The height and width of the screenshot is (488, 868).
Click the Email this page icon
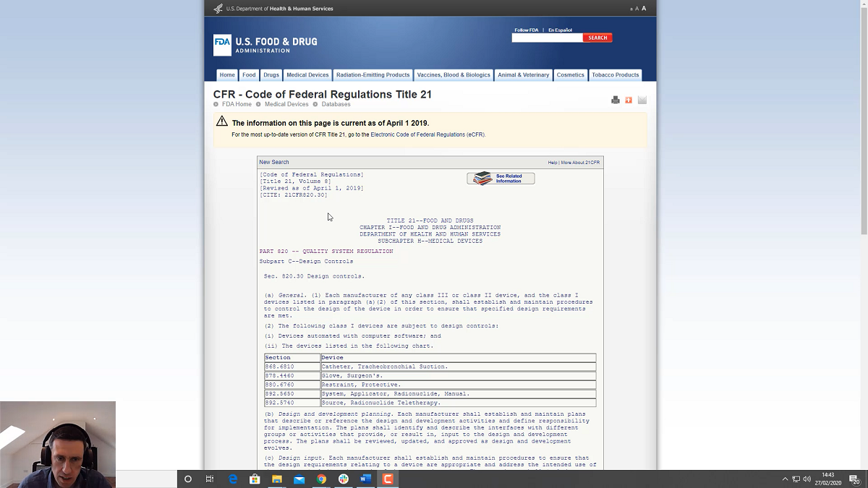pos(642,100)
